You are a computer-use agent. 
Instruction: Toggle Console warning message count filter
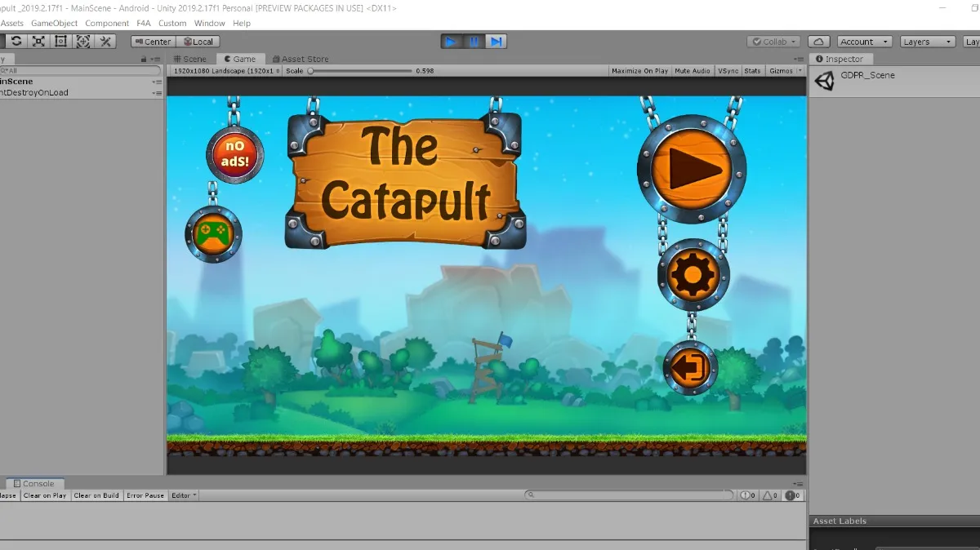tap(771, 495)
